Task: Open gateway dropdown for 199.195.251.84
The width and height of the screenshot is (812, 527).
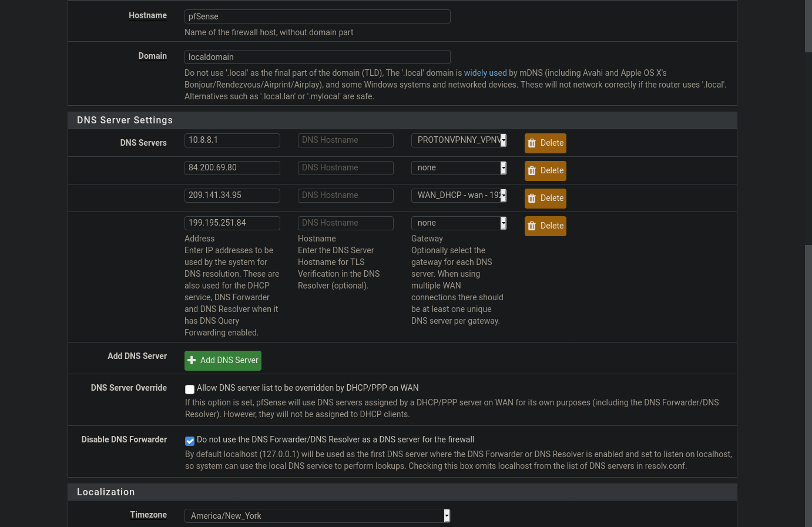Action: pos(459,223)
